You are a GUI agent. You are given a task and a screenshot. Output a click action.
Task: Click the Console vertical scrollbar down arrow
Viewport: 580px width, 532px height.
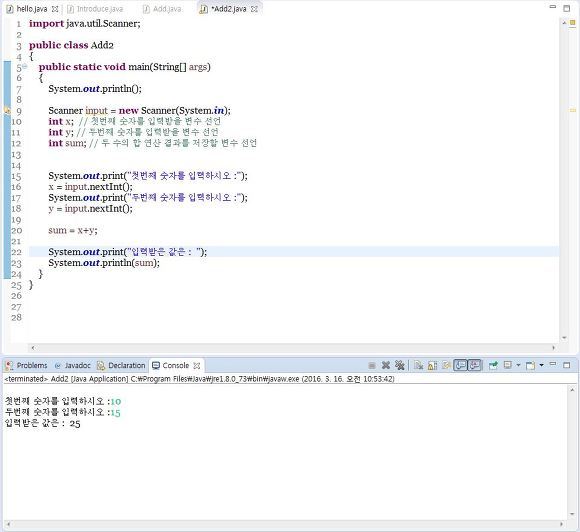pos(572,514)
